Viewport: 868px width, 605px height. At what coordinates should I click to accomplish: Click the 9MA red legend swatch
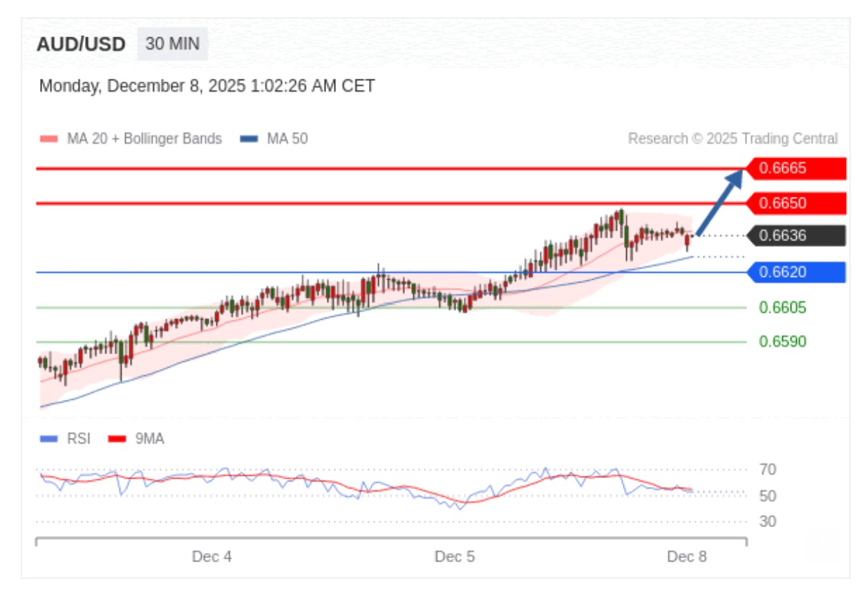117,439
